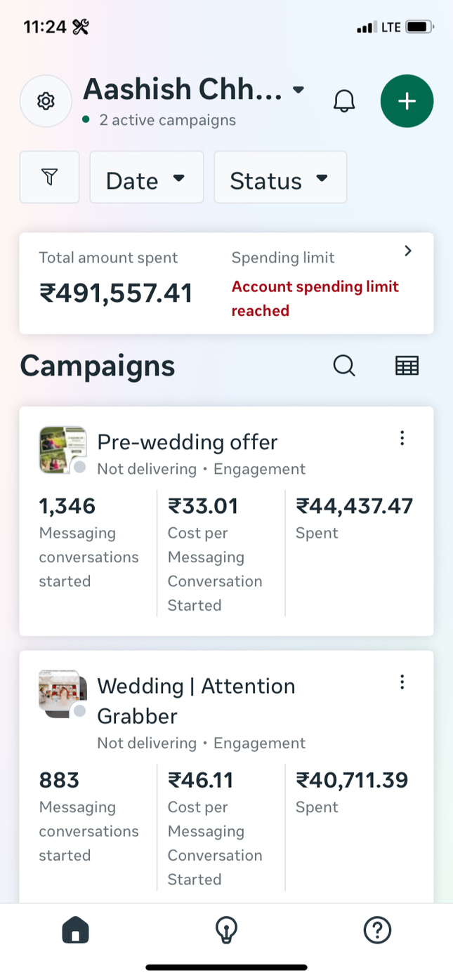The image size is (453, 980).
Task: Open the lightbulb insights tab
Action: tap(226, 931)
